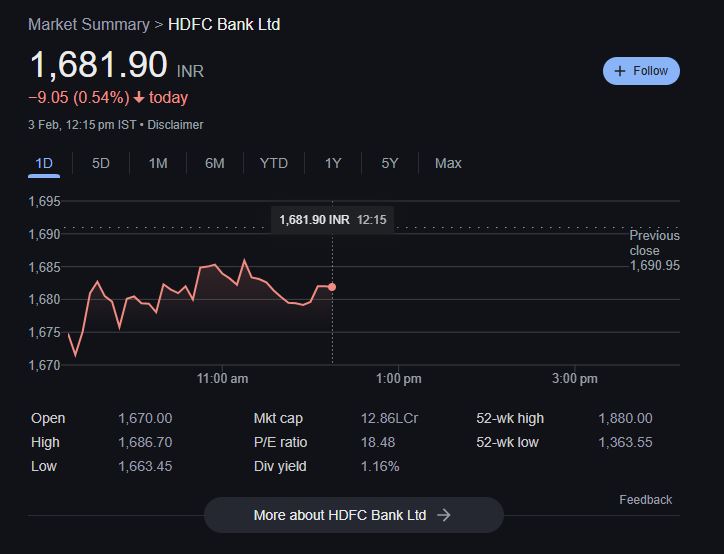
Task: Click the INR currency label beside price
Action: 190,72
